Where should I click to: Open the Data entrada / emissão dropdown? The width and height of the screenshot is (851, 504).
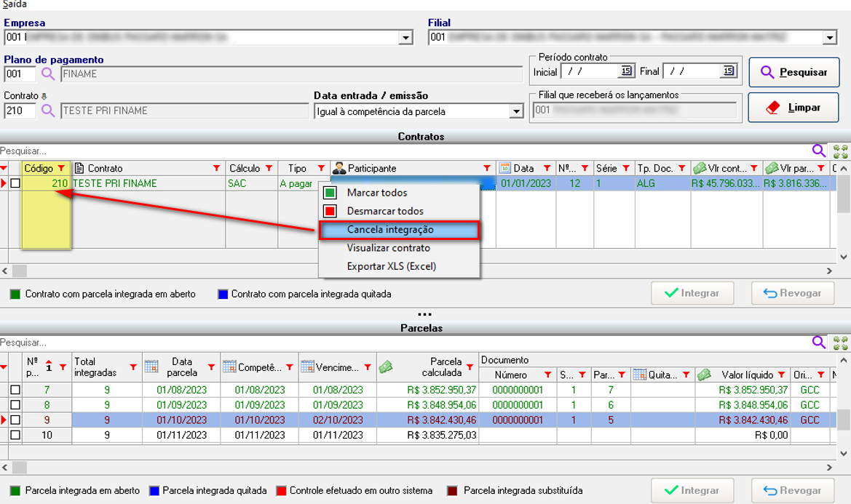tap(515, 112)
